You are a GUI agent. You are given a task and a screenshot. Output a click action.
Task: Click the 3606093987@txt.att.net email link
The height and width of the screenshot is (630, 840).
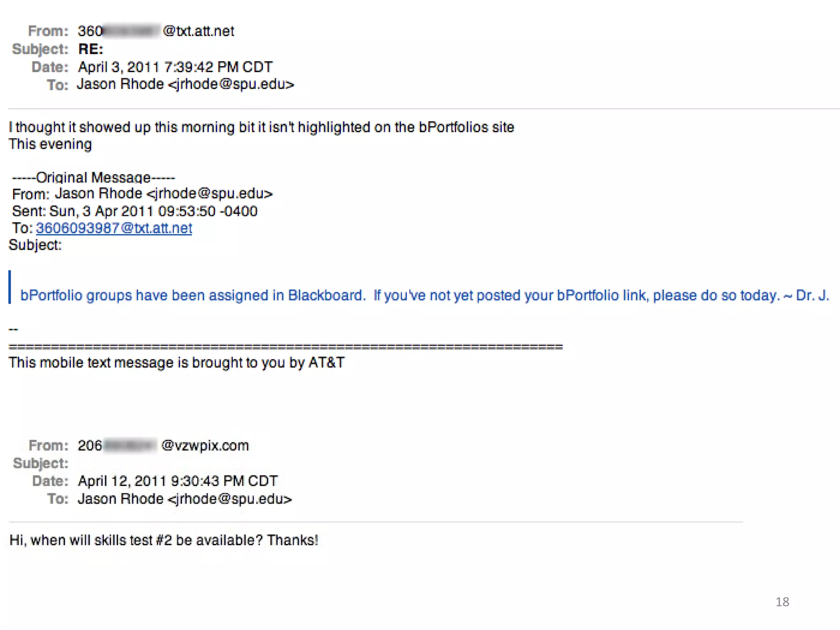pos(114,228)
